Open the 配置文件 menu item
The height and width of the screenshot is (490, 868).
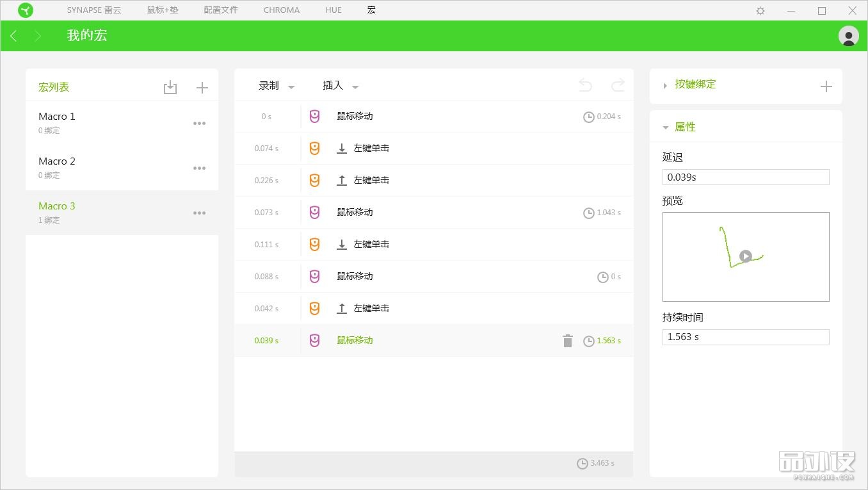click(221, 10)
